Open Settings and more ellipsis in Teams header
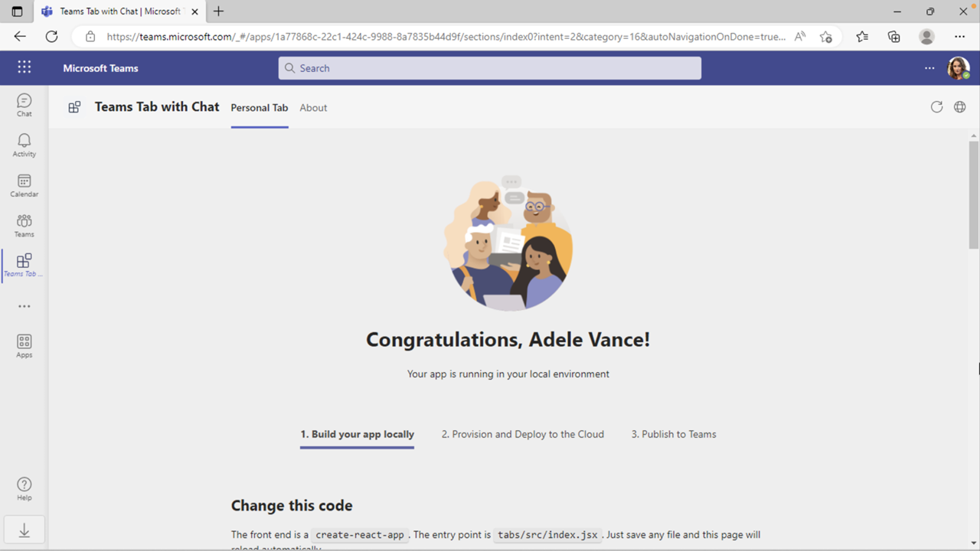Screen dimensions: 980x551 tap(929, 68)
